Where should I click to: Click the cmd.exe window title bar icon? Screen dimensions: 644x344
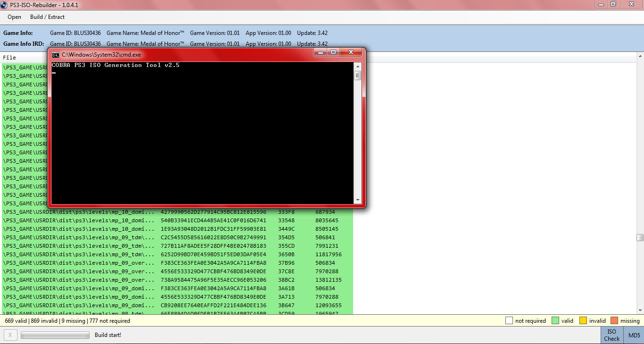click(x=56, y=55)
